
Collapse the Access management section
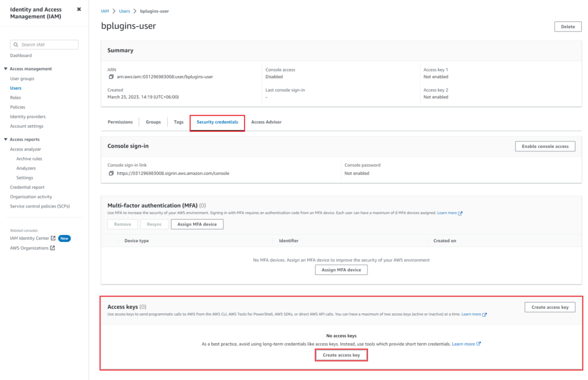[x=6, y=68]
